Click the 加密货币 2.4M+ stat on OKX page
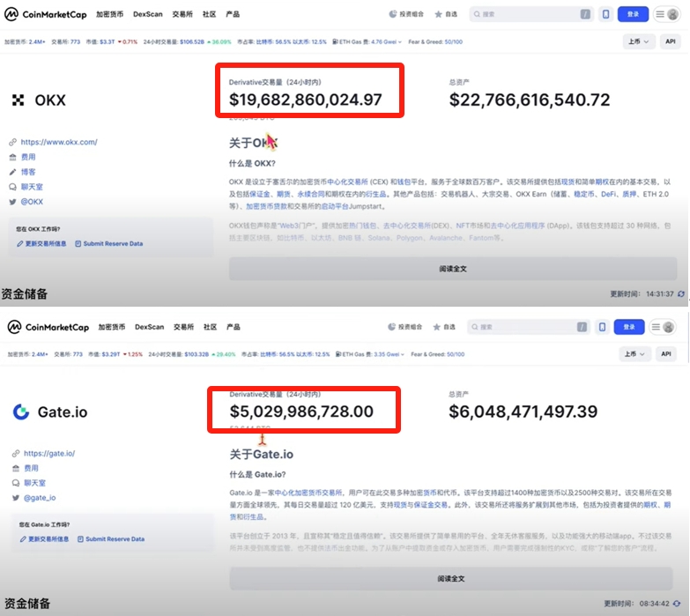The width and height of the screenshot is (690, 616). tap(25, 41)
